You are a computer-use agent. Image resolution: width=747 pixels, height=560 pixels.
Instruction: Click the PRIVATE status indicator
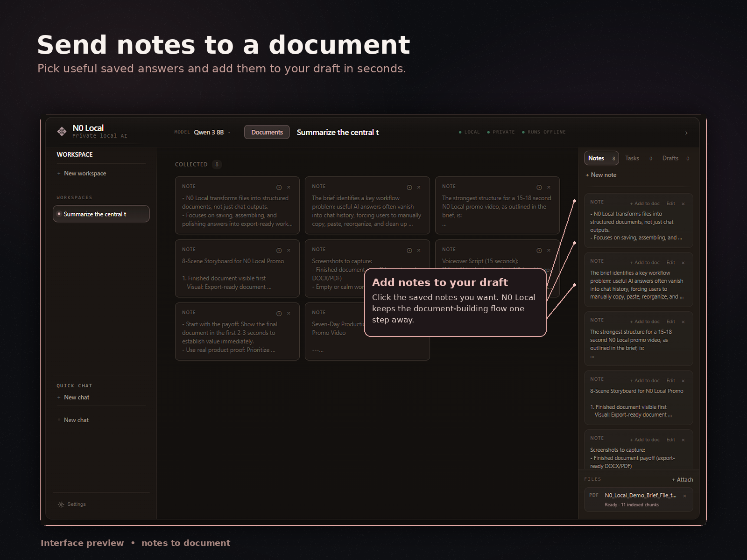click(x=501, y=132)
